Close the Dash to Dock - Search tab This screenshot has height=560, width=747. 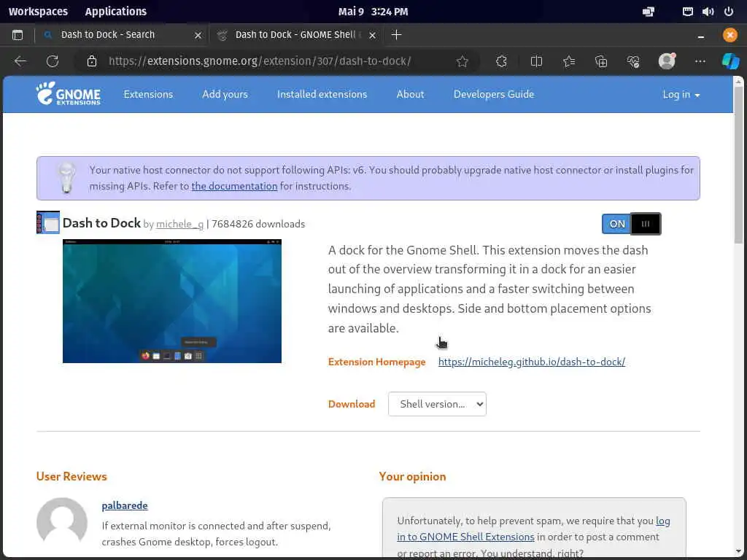coord(198,35)
